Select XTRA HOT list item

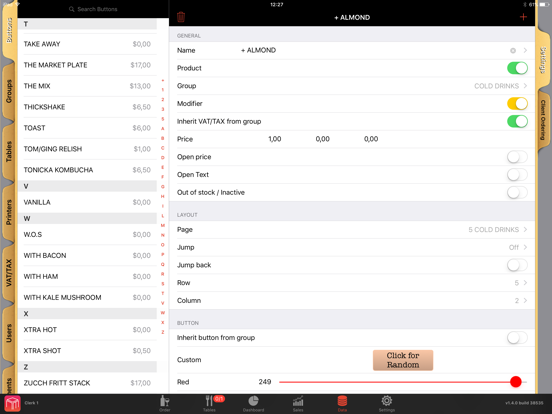click(87, 330)
